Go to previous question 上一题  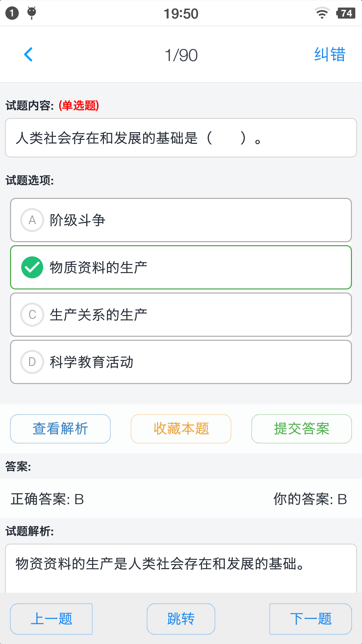pyautogui.click(x=51, y=619)
